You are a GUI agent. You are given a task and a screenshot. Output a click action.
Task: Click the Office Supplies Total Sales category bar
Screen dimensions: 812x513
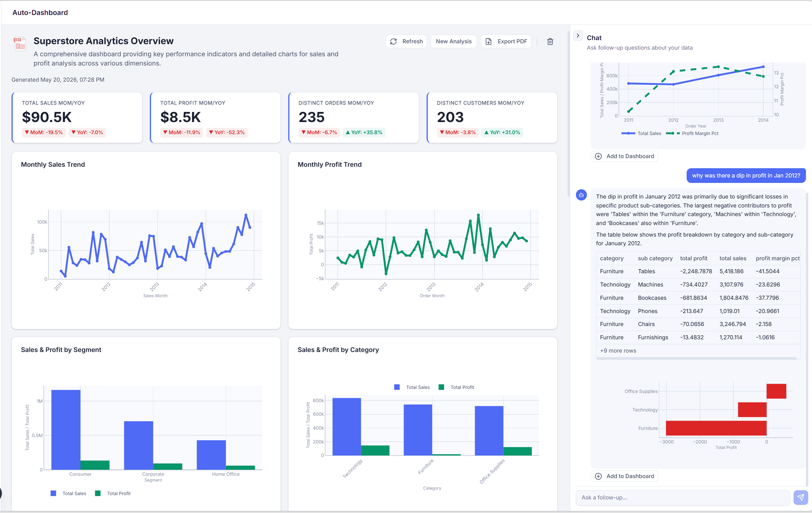click(x=489, y=430)
